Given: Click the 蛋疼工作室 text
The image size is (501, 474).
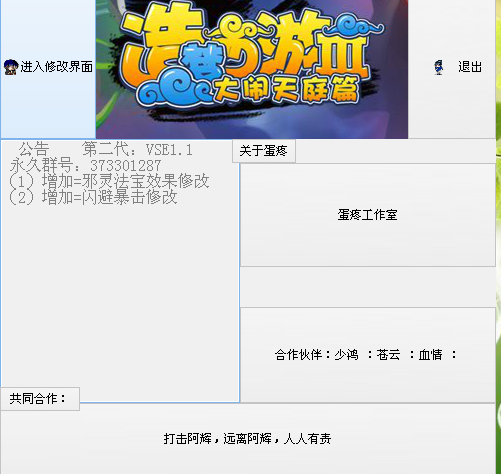Looking at the screenshot, I should (367, 215).
